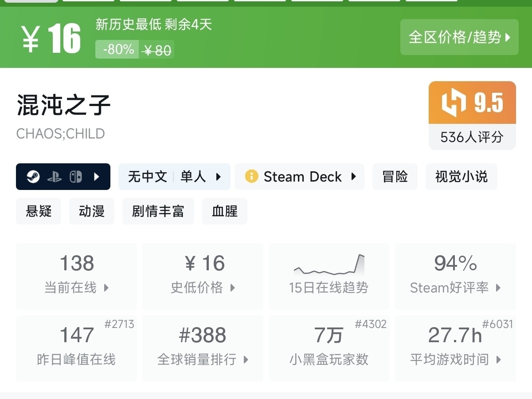Viewport: 532px width, 399px height.
Task: Expand the 无中文 单人 language details
Action: click(174, 177)
